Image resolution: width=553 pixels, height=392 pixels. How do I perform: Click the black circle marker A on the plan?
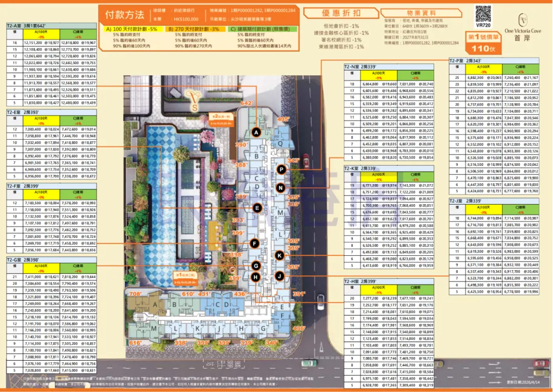[257, 133]
